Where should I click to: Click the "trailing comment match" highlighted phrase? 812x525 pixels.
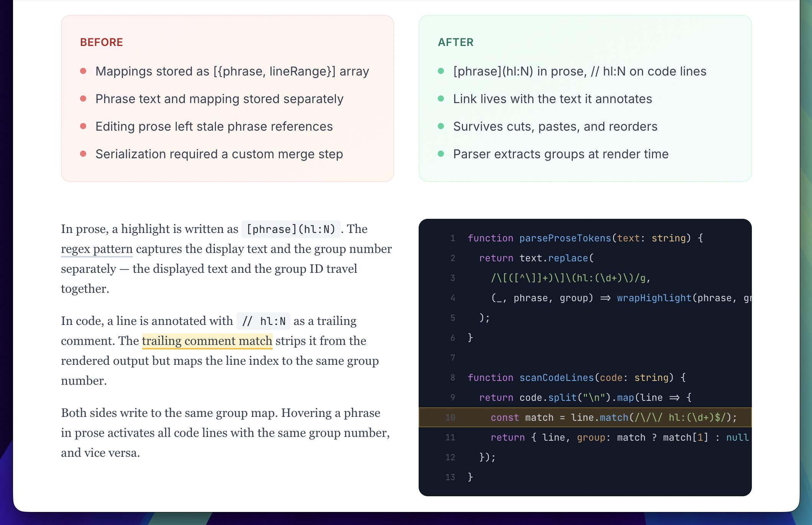[x=207, y=341]
